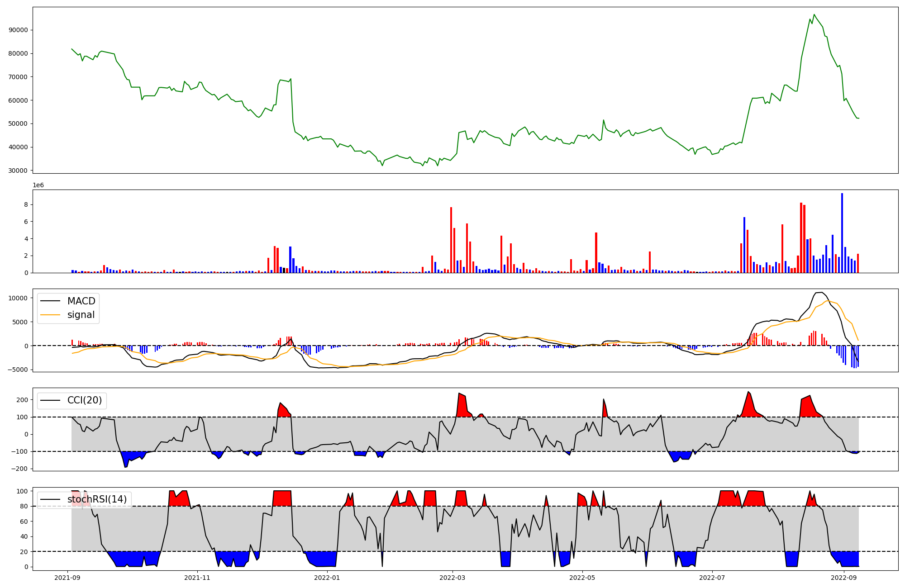The width and height of the screenshot is (905, 588).
Task: Click the CCI(20) legend entry
Action: tap(84, 400)
